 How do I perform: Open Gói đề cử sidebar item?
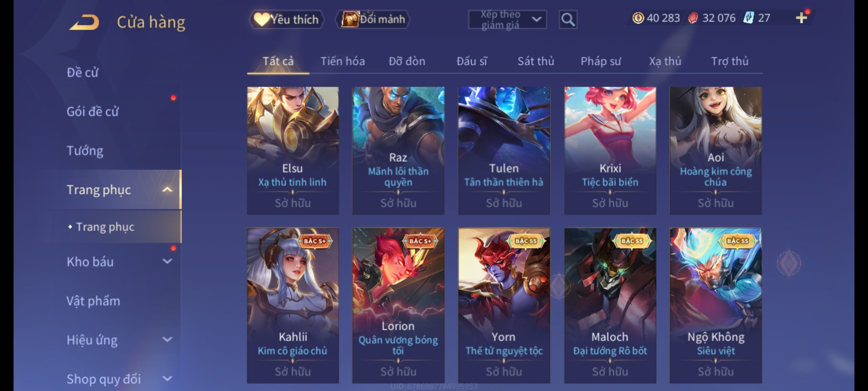pyautogui.click(x=93, y=111)
